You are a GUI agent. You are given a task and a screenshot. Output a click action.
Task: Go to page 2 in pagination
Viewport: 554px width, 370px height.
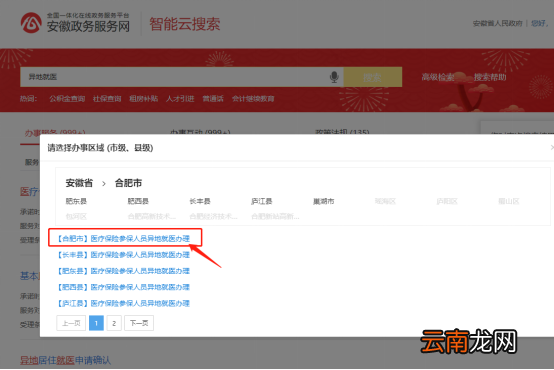click(114, 323)
